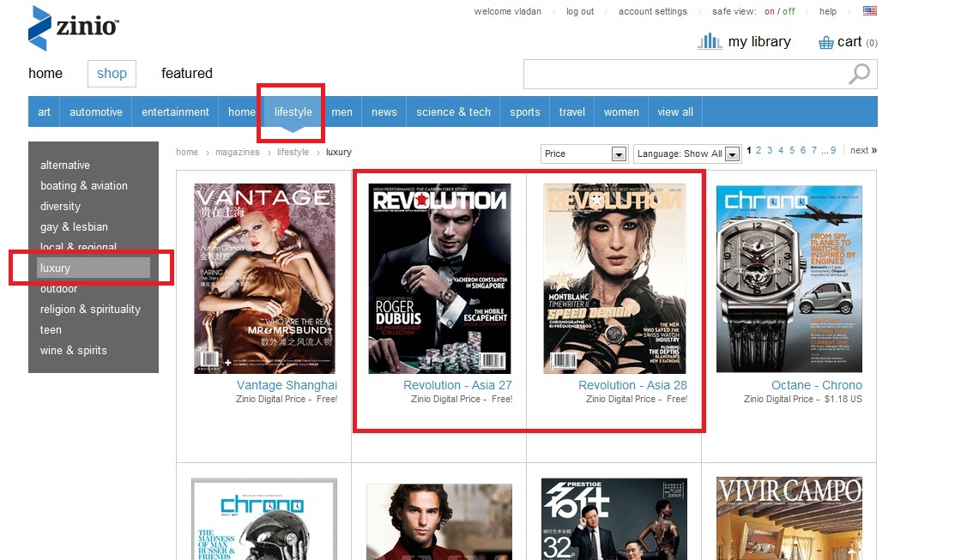Open my library bookshelf icon

coord(710,42)
